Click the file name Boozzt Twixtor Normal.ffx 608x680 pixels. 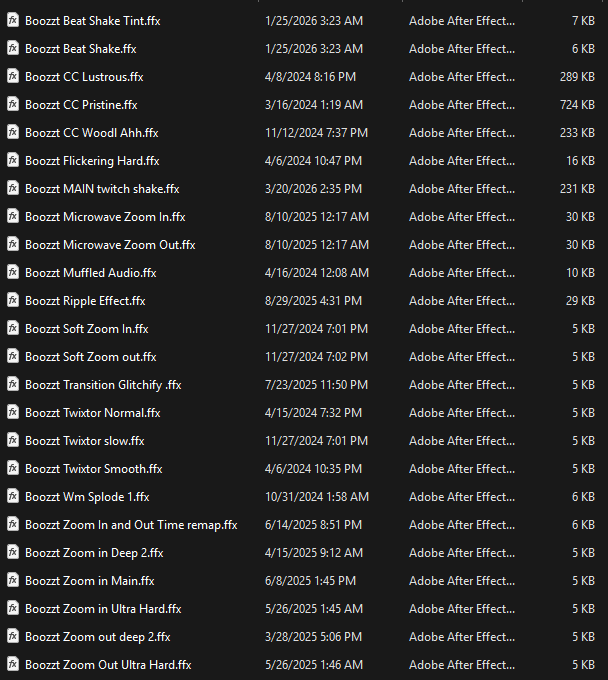pyautogui.click(x=93, y=413)
